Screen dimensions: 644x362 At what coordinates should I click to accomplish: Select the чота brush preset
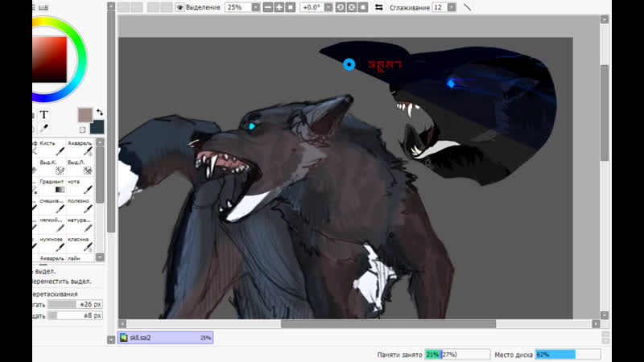[x=80, y=187]
